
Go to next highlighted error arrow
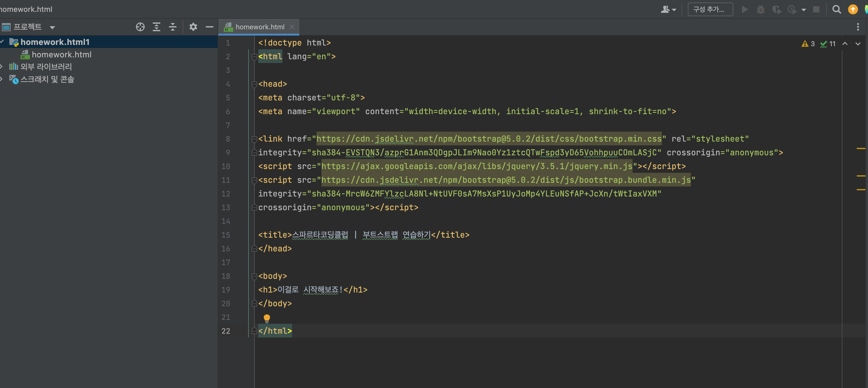[x=858, y=44]
